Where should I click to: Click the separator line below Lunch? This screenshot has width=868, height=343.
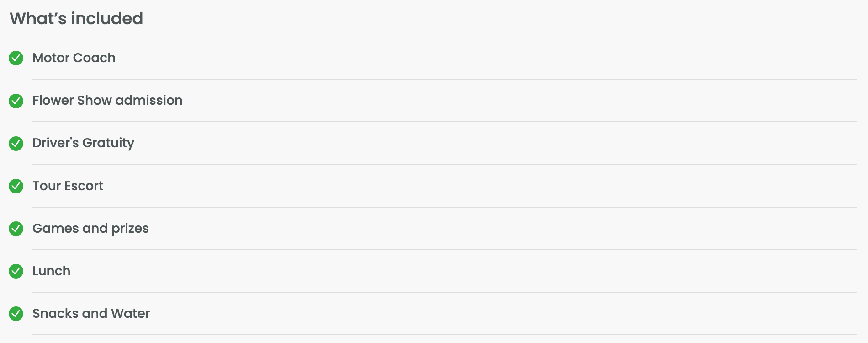[x=444, y=292]
